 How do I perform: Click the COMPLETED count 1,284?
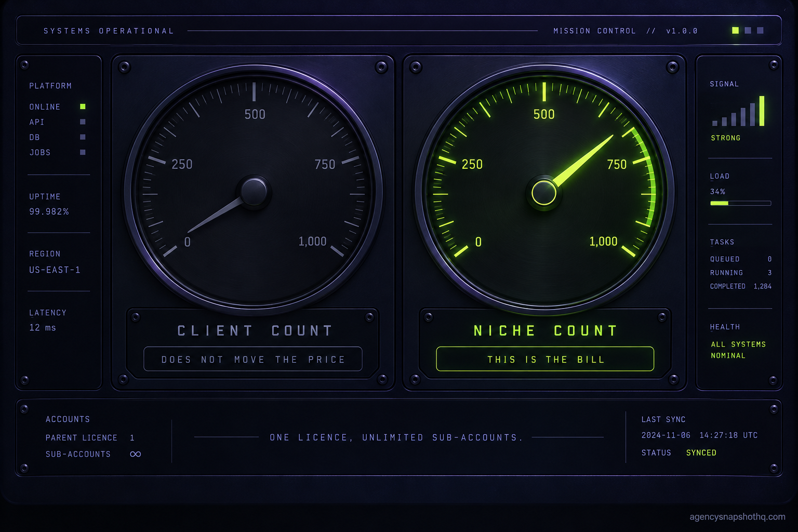click(763, 286)
